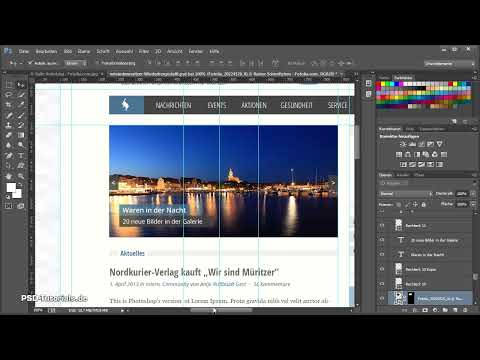Click the lock all icon in Layers panel

(x=424, y=204)
